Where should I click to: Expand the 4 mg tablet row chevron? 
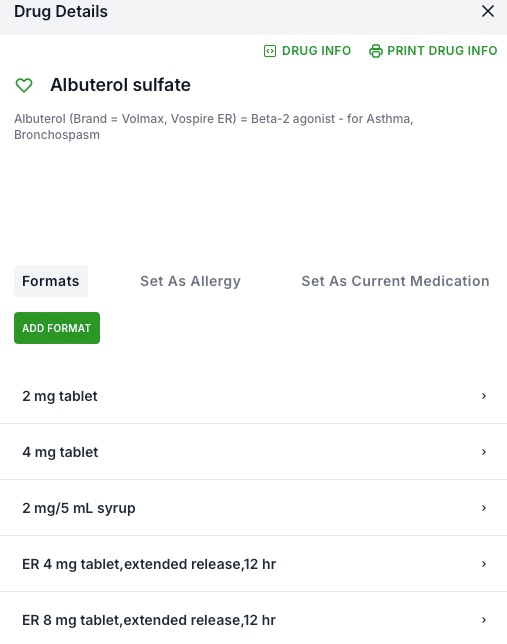(484, 452)
